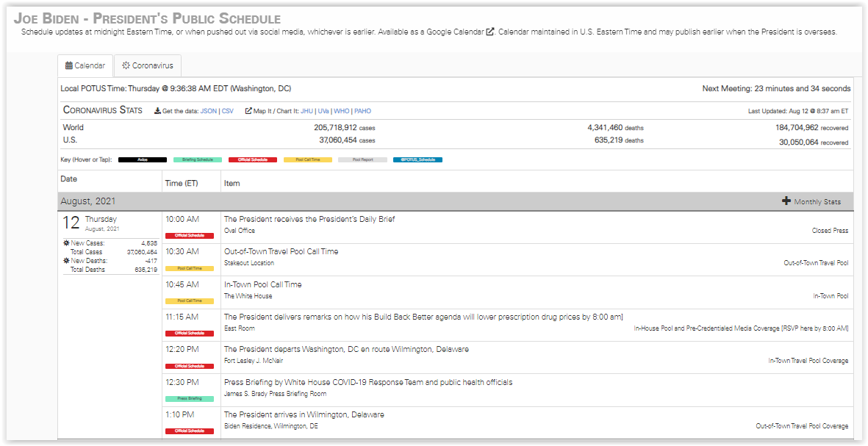
Task: Click the Item column header
Action: [x=232, y=183]
